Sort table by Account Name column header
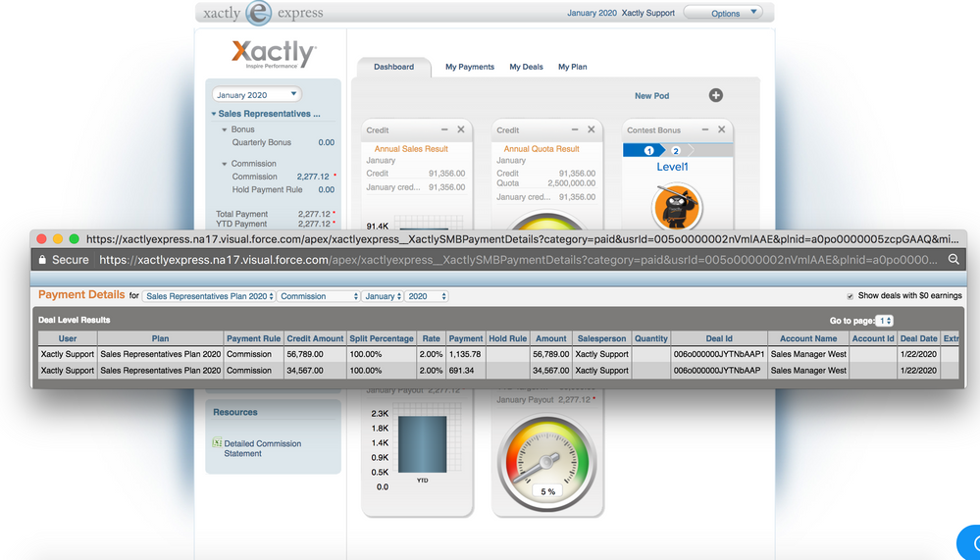This screenshot has width=980, height=560. (808, 338)
